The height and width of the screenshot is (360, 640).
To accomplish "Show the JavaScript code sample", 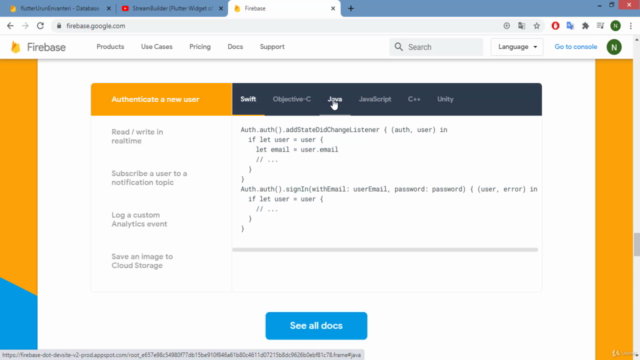I will (x=375, y=99).
